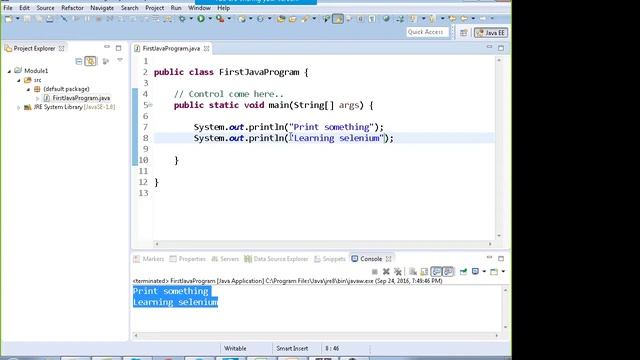Click the New file toolbar icon
Image resolution: width=640 pixels, height=360 pixels.
pos(8,19)
